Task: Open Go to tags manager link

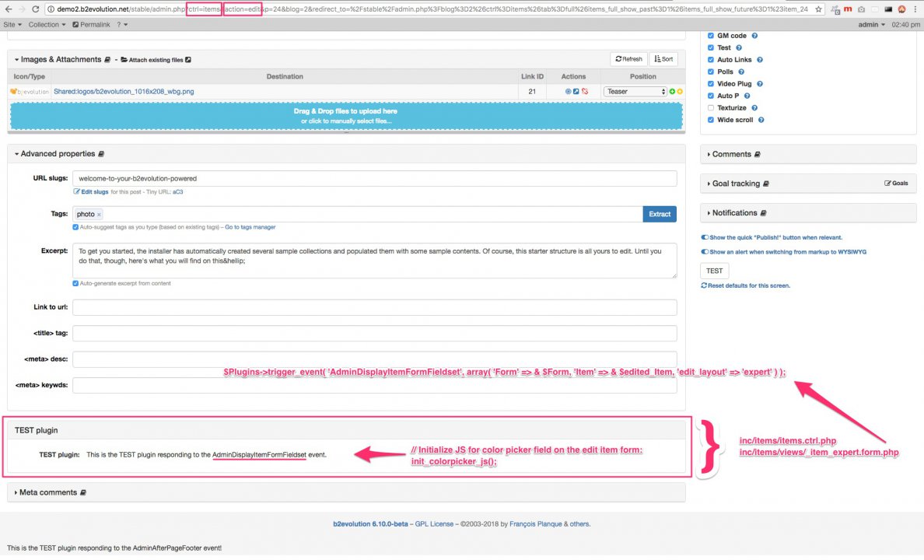Action: pos(250,227)
